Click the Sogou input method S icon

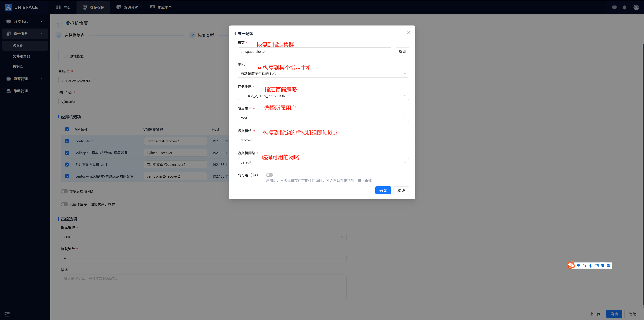[x=571, y=265]
